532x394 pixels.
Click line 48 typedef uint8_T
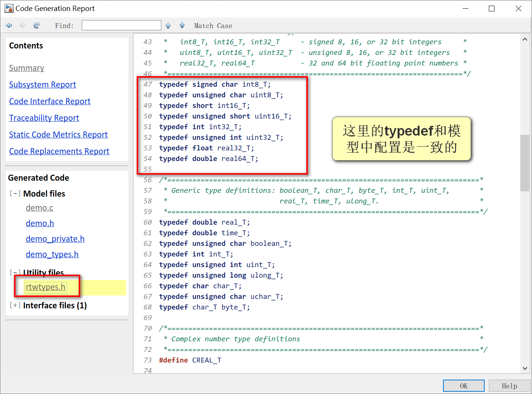[x=221, y=95]
